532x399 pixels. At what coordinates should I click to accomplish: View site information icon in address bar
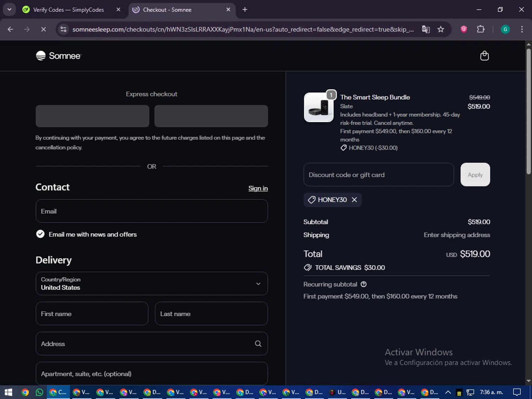pyautogui.click(x=63, y=29)
